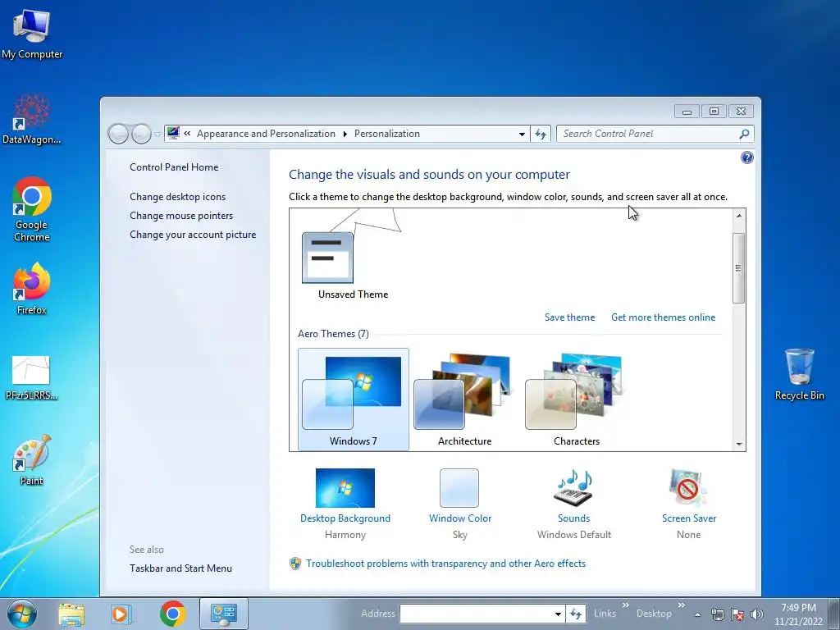Open the taskbar Address field dropdown
Image resolution: width=840 pixels, height=630 pixels.
(x=558, y=614)
